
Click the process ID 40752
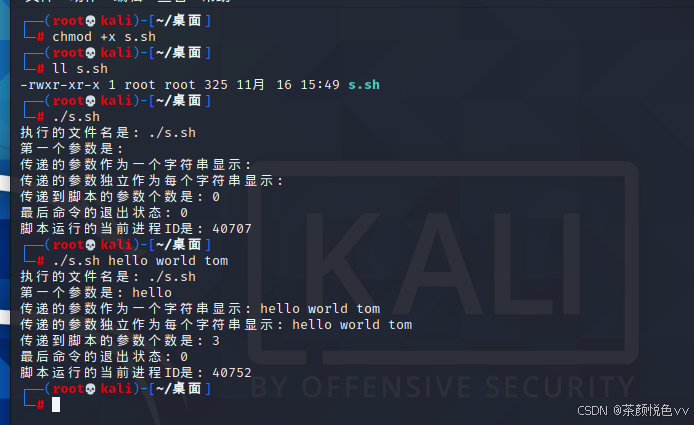(x=232, y=373)
